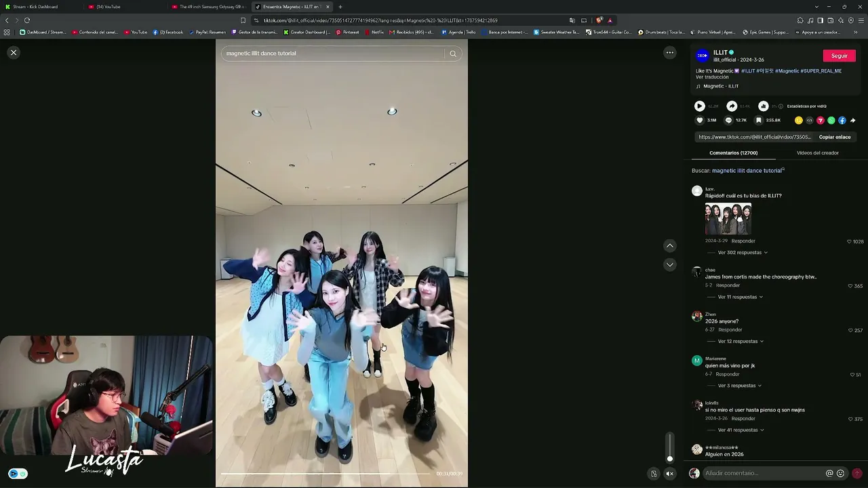Image resolution: width=868 pixels, height=488 pixels.
Task: Share via the red paper plane icon
Action: point(821,120)
